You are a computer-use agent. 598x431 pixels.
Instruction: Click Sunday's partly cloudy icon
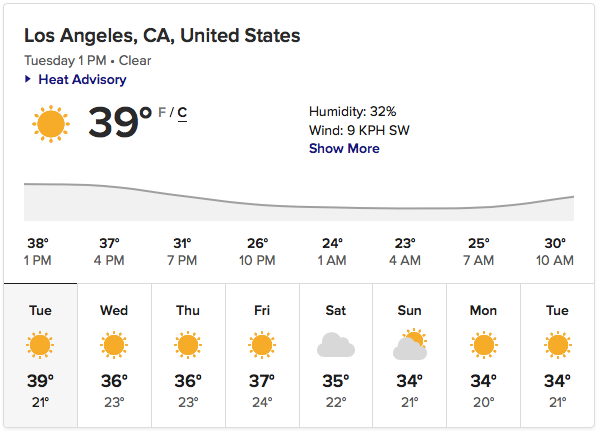(410, 344)
